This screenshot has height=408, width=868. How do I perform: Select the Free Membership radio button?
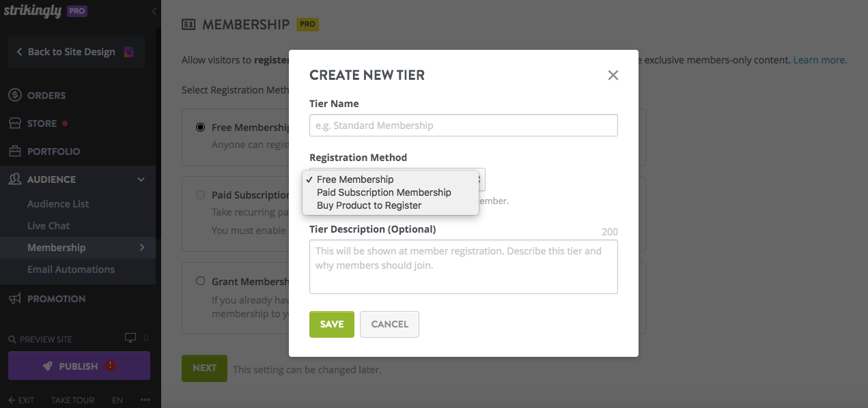coord(200,127)
